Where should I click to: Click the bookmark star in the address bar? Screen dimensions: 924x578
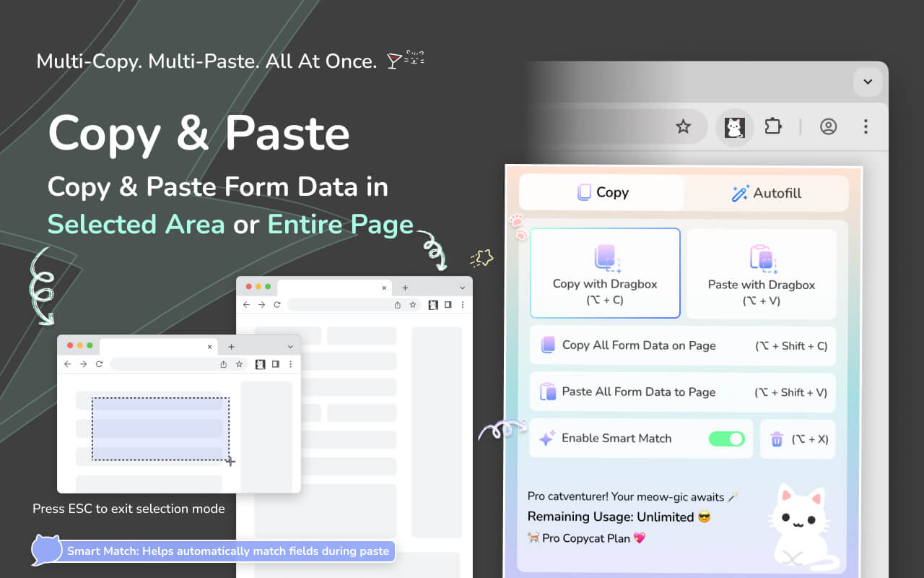pyautogui.click(x=683, y=126)
